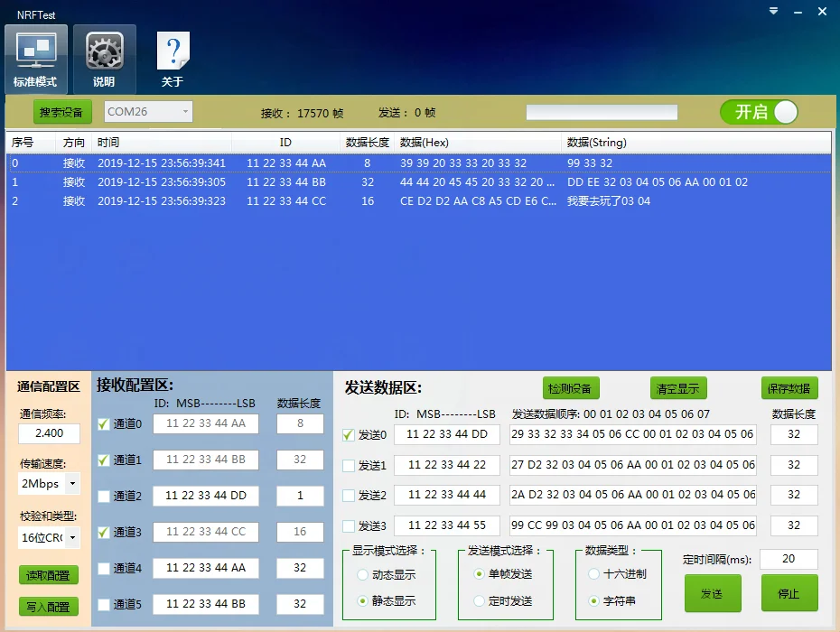Uncheck the 通道3 checkbox
Image resolution: width=840 pixels, height=632 pixels.
click(104, 533)
